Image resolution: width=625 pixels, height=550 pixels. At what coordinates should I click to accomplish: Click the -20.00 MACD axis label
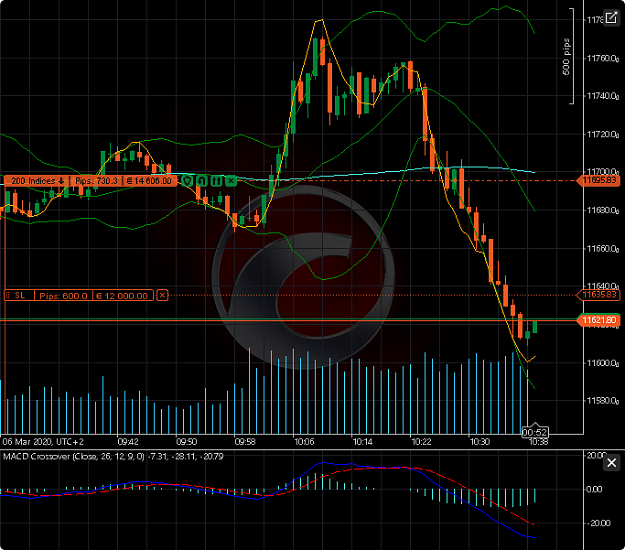tap(599, 523)
